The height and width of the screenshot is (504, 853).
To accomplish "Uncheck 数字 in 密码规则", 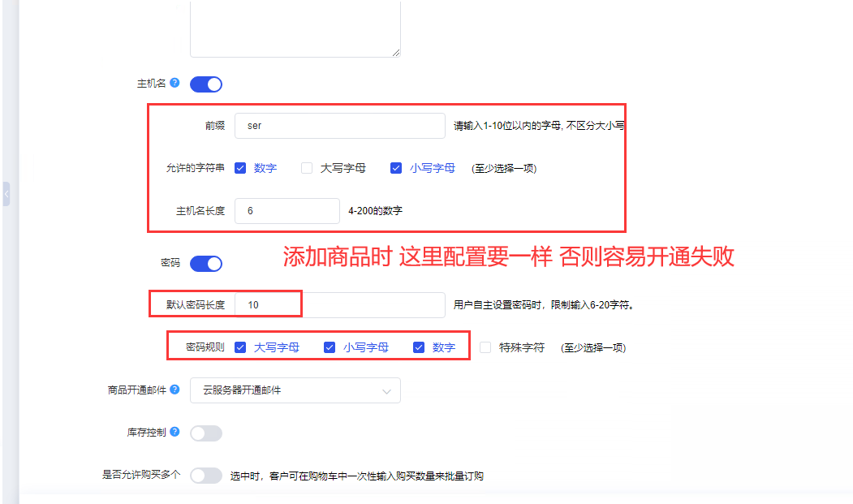I will tap(419, 347).
